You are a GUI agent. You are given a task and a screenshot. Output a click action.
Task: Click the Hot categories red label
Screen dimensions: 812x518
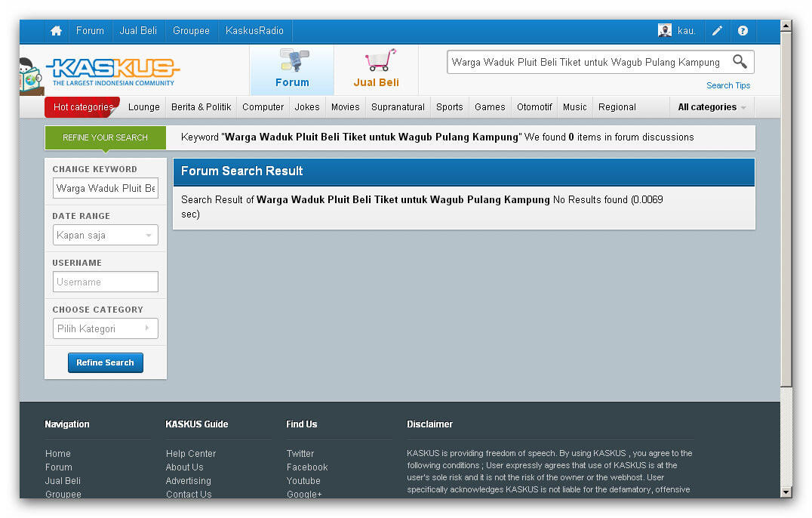point(83,107)
